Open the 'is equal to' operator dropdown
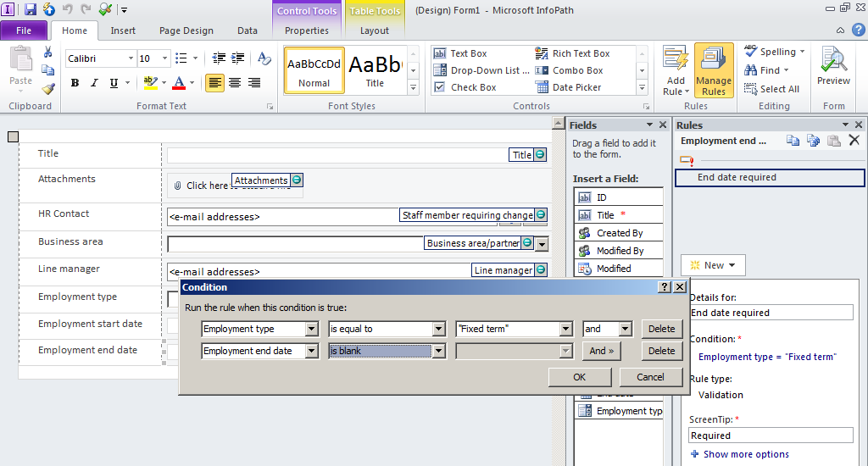 (439, 329)
